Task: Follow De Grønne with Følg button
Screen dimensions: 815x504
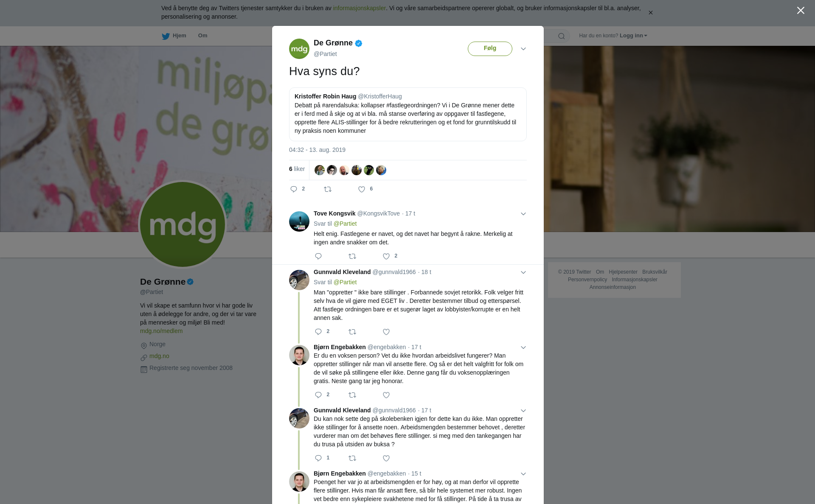Action: (x=490, y=48)
